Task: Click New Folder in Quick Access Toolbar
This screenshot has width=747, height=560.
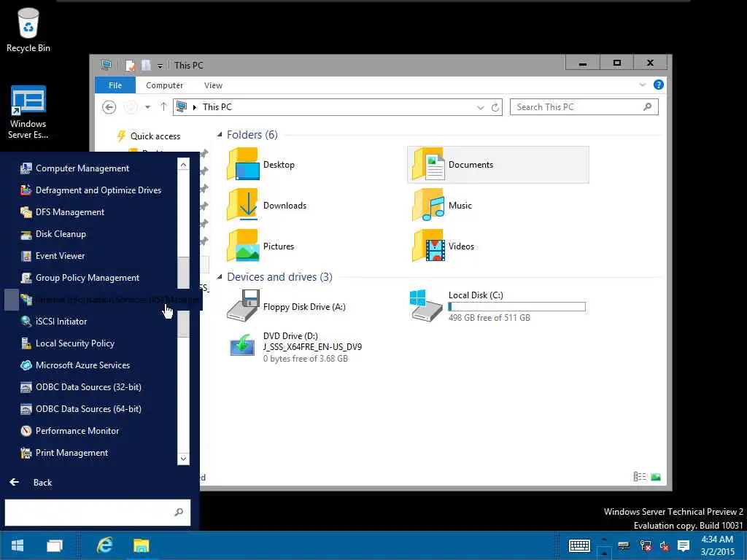Action: click(146, 65)
